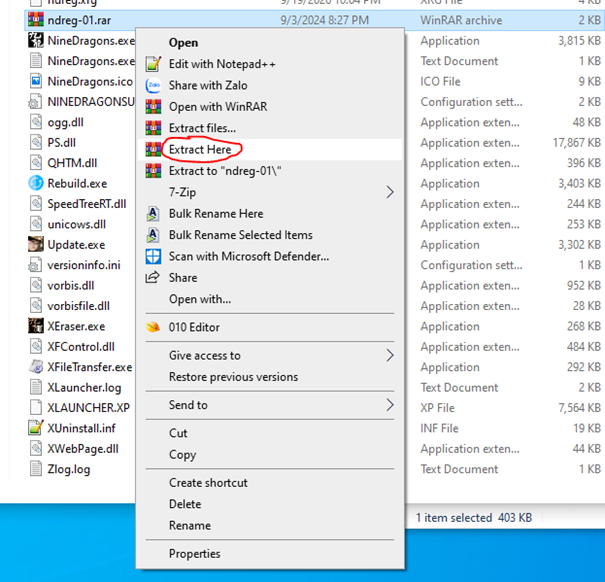Viewport: 605px width, 582px height.
Task: Expand the Give access to submenu arrow
Action: pyautogui.click(x=390, y=355)
